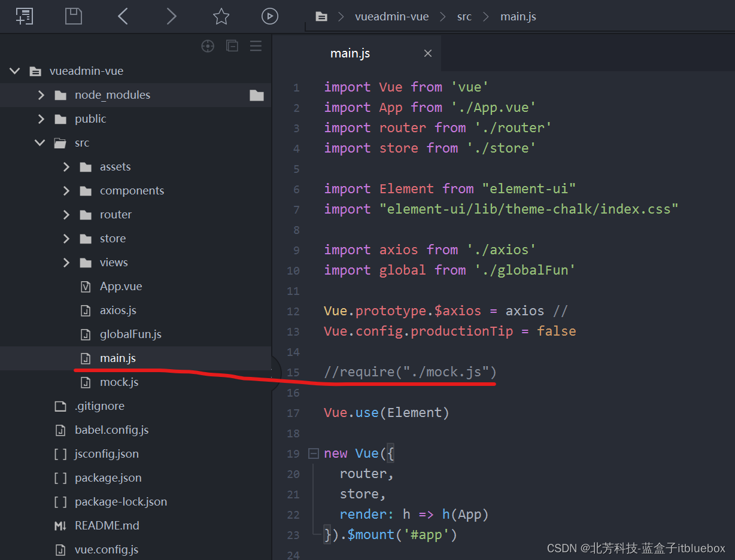Collapse the src folder
The height and width of the screenshot is (560, 735).
click(40, 143)
